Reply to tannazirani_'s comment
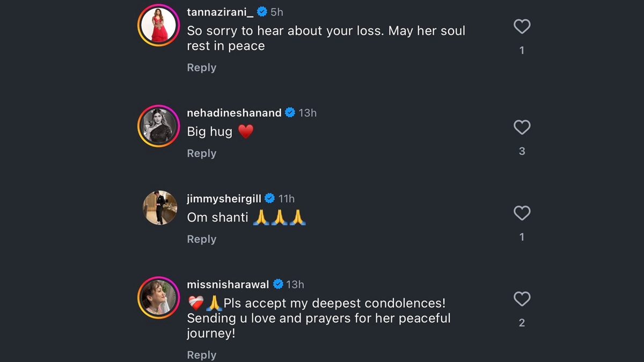This screenshot has width=644, height=362. click(201, 68)
